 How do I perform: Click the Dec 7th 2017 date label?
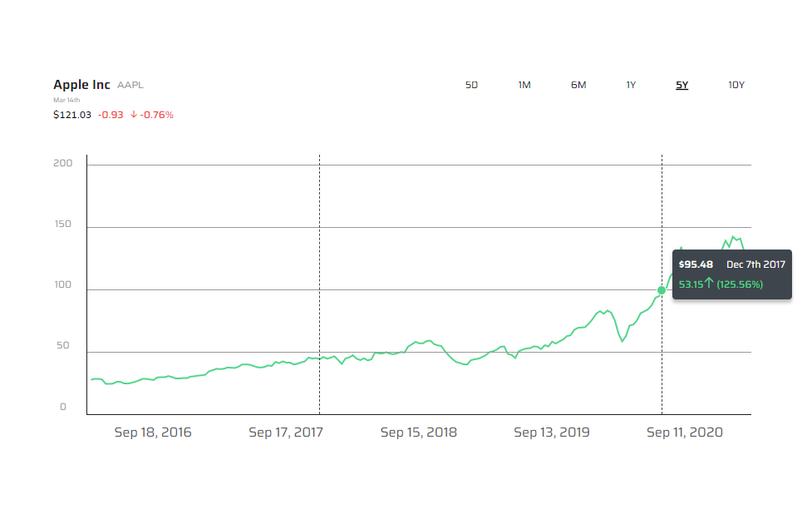755,264
